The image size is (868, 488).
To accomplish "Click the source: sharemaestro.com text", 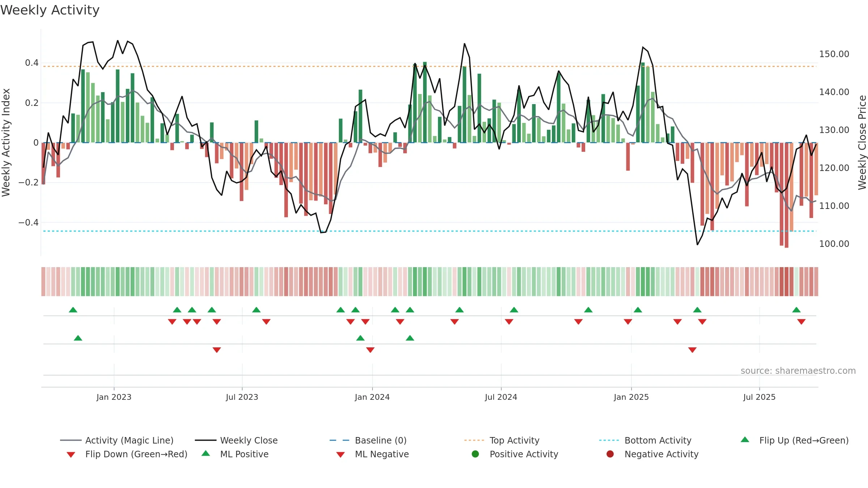I will coord(798,371).
